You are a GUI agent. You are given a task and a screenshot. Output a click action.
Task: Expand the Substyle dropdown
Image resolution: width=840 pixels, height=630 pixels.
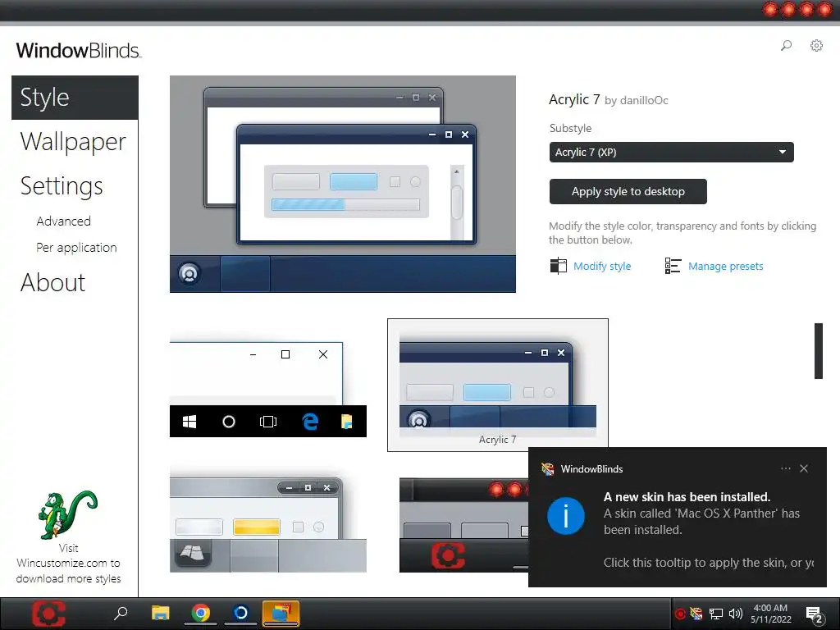[671, 152]
